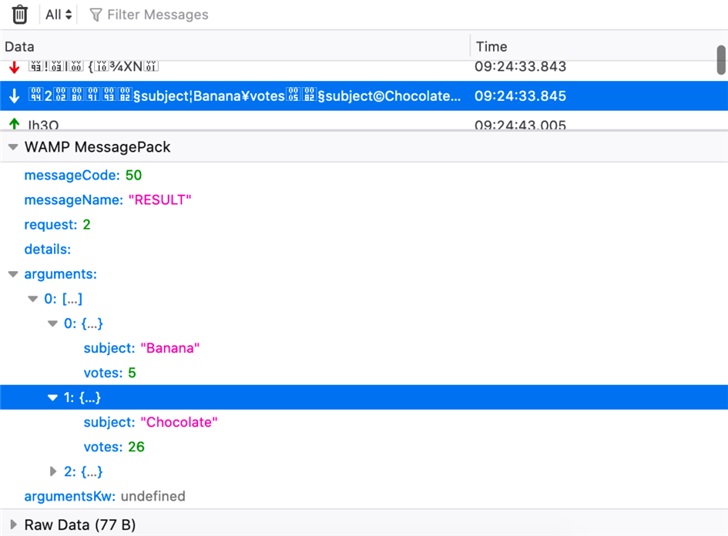Collapse the WAMP MessagePack section
The height and width of the screenshot is (536, 728).
point(13,147)
